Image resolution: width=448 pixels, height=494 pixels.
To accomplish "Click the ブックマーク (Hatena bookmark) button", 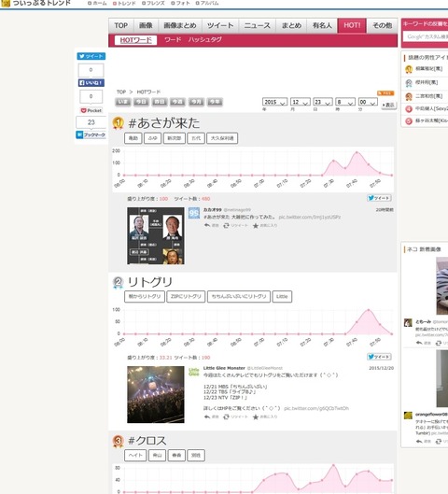I will click(91, 134).
